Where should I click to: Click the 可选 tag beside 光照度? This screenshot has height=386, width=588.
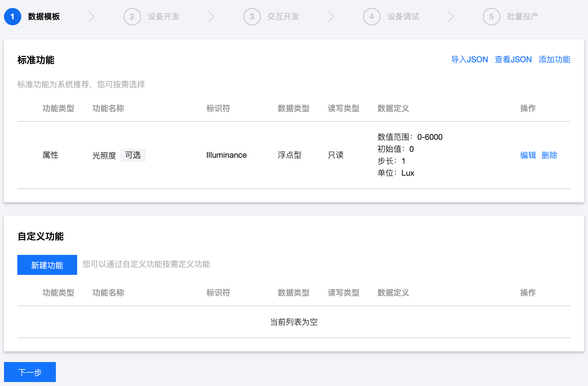133,155
